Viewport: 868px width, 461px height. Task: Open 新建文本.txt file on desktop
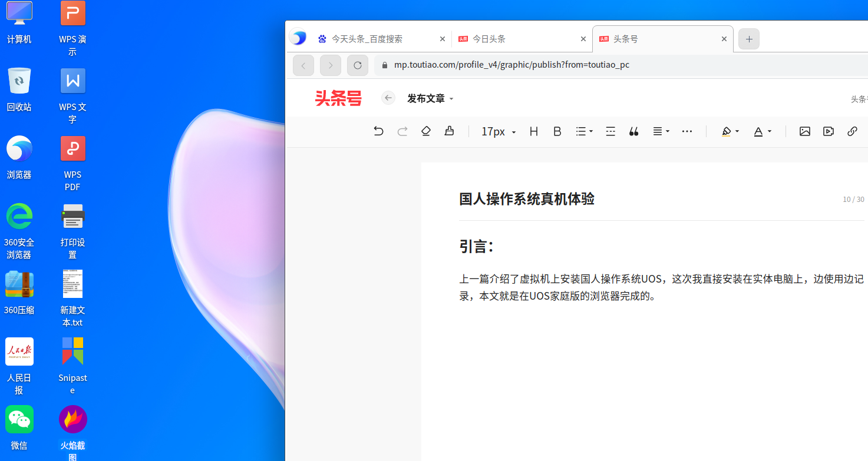(73, 299)
